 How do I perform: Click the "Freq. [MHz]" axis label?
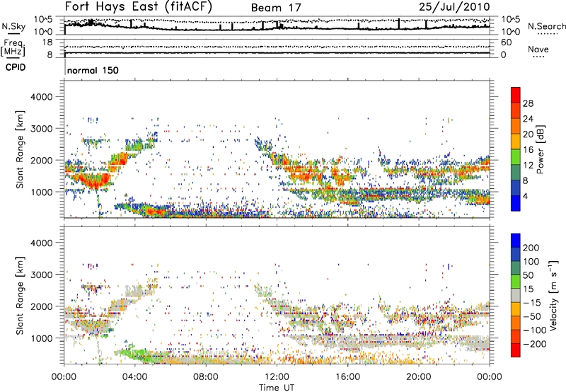click(x=13, y=48)
